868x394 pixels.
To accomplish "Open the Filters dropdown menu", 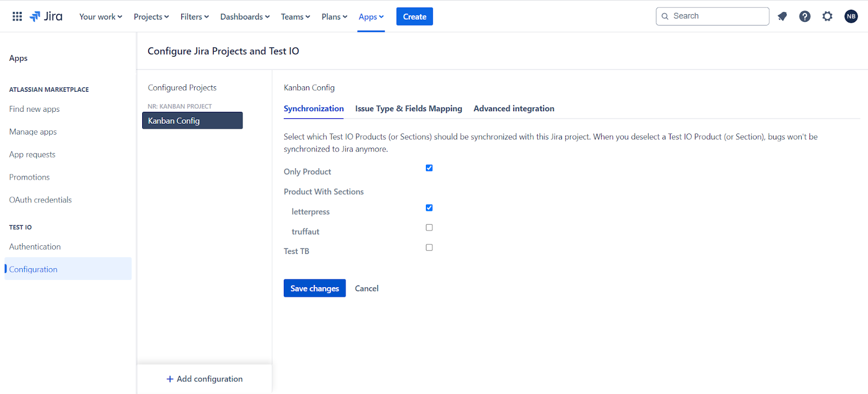I will (195, 17).
